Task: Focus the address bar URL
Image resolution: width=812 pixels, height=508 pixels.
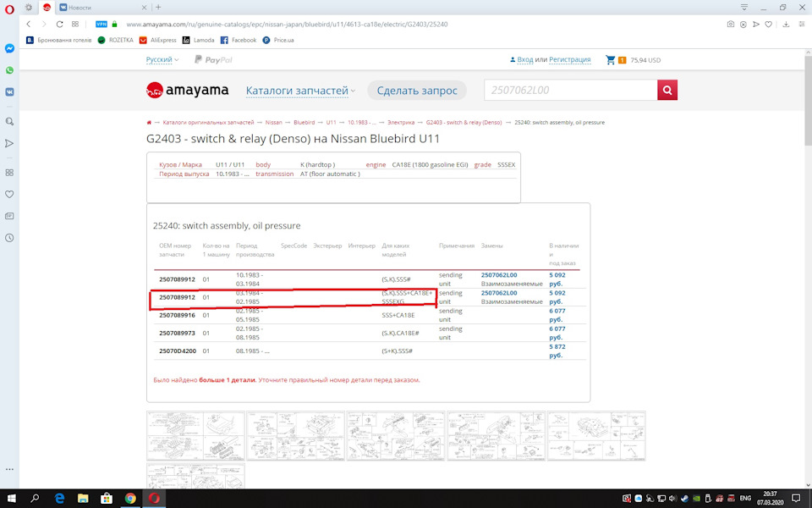Action: [287, 24]
